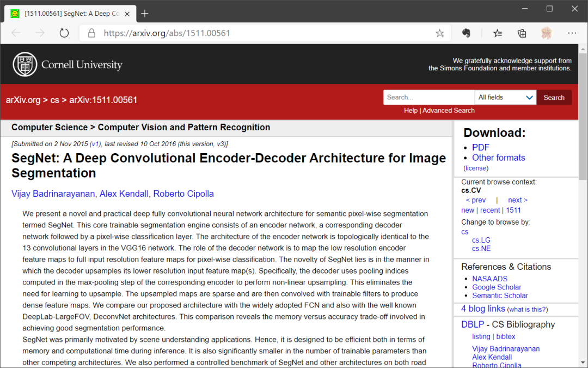Open Vijay Badrinarayanan DBLP sidebar link
Screen dimensions: 588x368
505,349
